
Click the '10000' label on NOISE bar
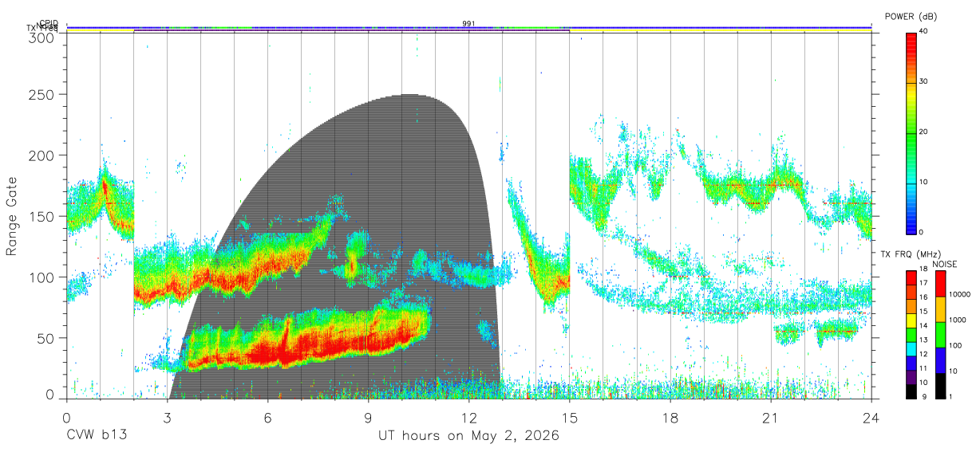coord(960,294)
